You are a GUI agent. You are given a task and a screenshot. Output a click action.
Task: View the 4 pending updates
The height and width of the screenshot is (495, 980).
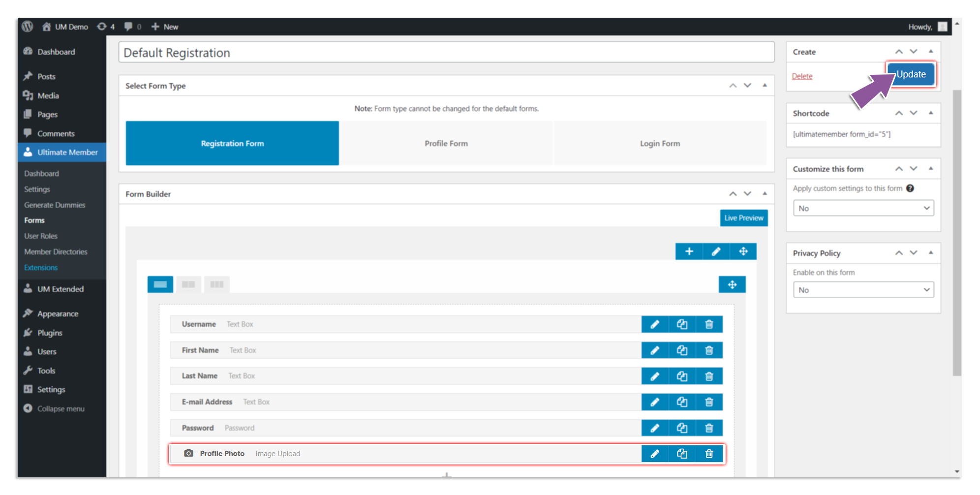106,27
